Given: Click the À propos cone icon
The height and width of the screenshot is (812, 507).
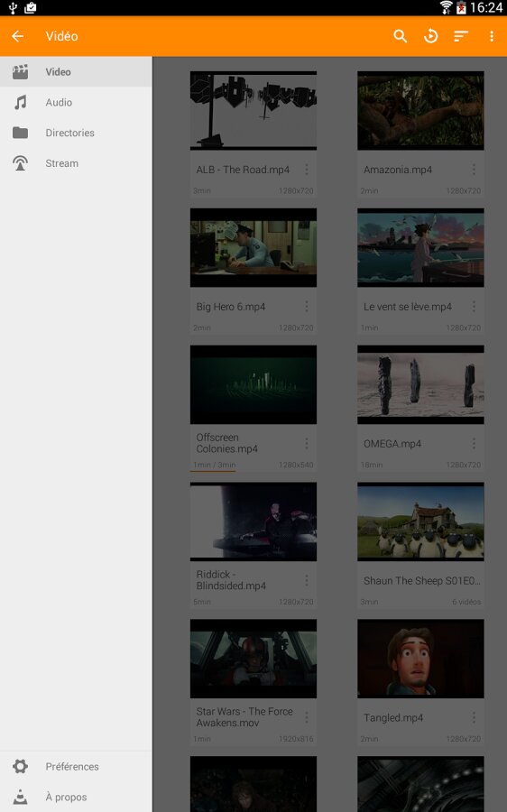Looking at the screenshot, I should (20, 797).
